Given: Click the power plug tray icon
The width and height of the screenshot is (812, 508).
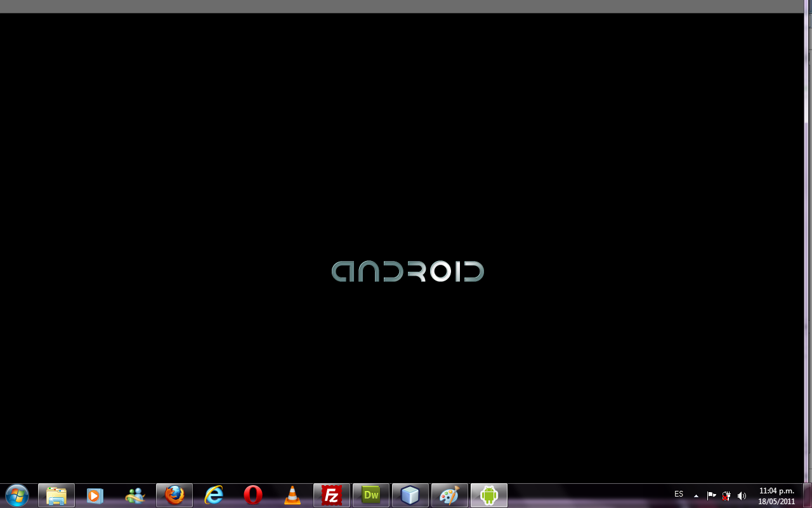Looking at the screenshot, I should 726,496.
